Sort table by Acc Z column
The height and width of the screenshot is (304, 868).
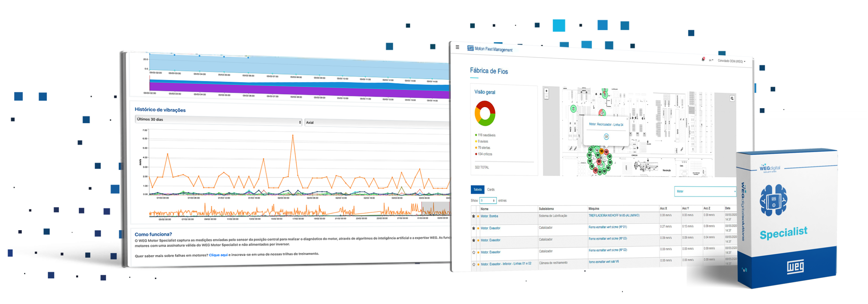tap(713, 208)
